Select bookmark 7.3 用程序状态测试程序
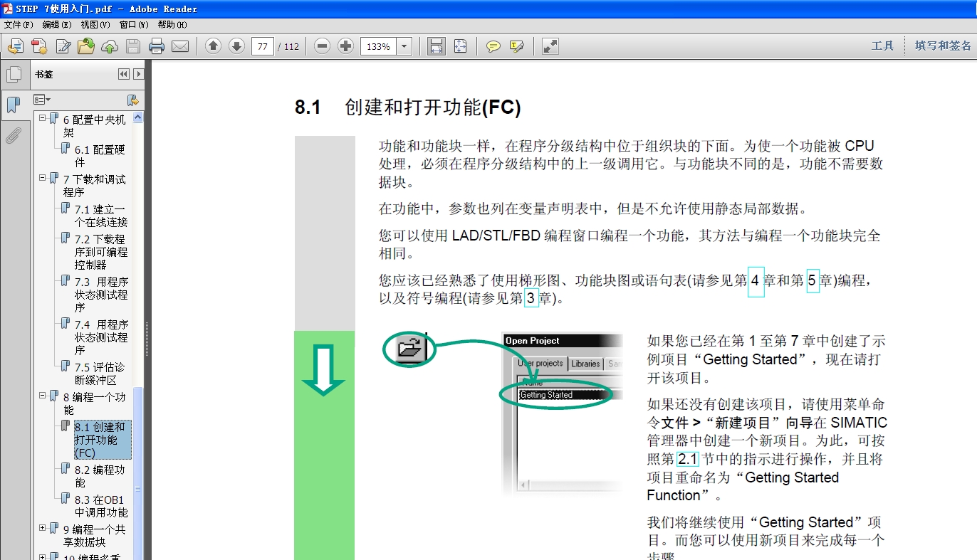This screenshot has height=560, width=977. point(101,295)
